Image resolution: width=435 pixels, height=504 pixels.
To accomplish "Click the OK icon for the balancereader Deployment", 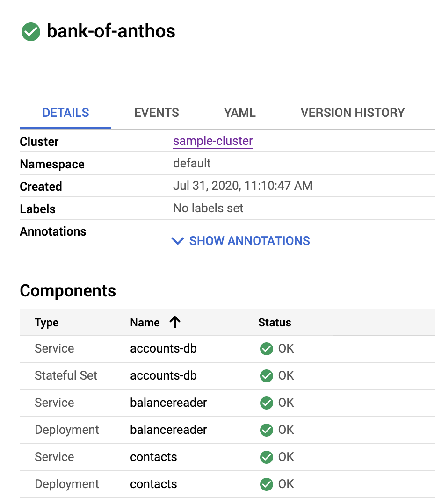I will coord(266,430).
